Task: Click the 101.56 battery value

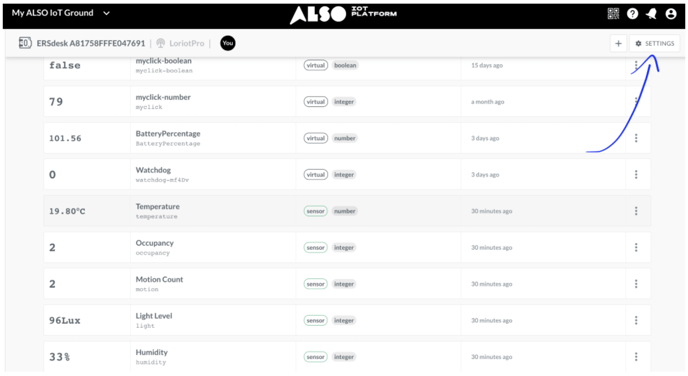Action: 65,138
